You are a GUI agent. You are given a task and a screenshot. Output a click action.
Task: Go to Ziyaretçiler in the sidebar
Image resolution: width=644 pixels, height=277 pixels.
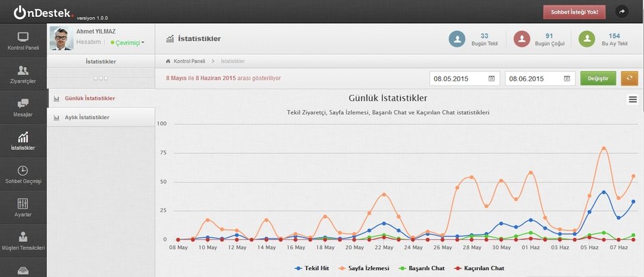(23, 74)
